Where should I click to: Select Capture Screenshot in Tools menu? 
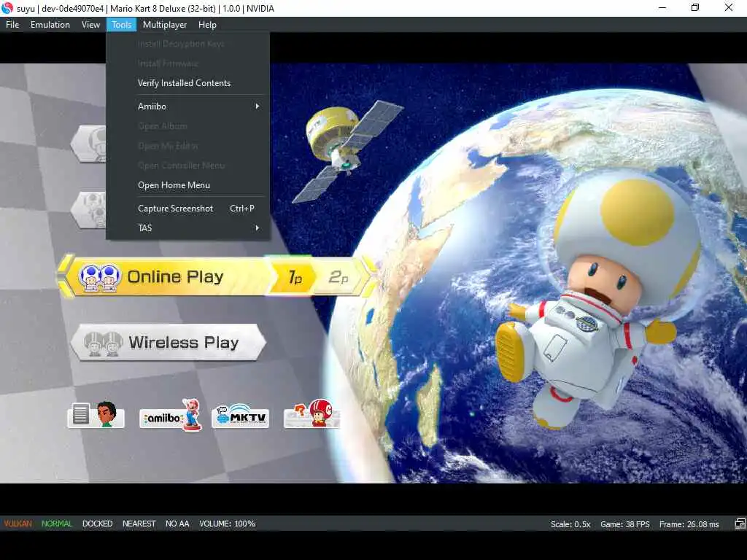click(187, 208)
